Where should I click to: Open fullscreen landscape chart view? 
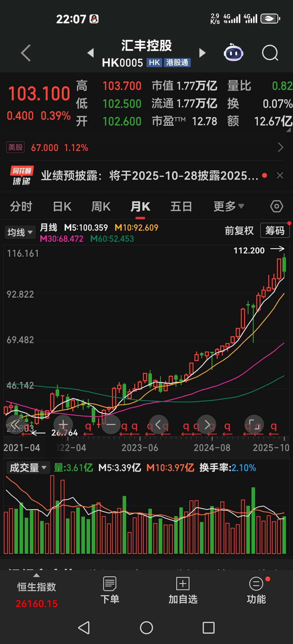click(254, 424)
